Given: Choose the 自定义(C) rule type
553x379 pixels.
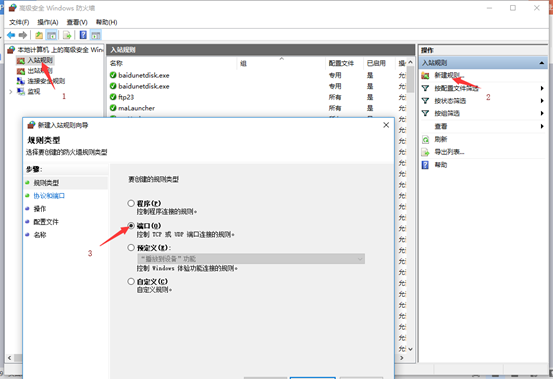Looking at the screenshot, I should point(131,281).
